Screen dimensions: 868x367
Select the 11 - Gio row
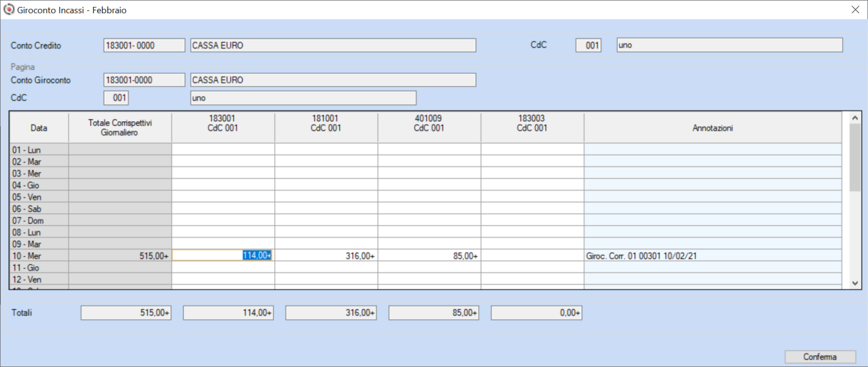(x=39, y=267)
